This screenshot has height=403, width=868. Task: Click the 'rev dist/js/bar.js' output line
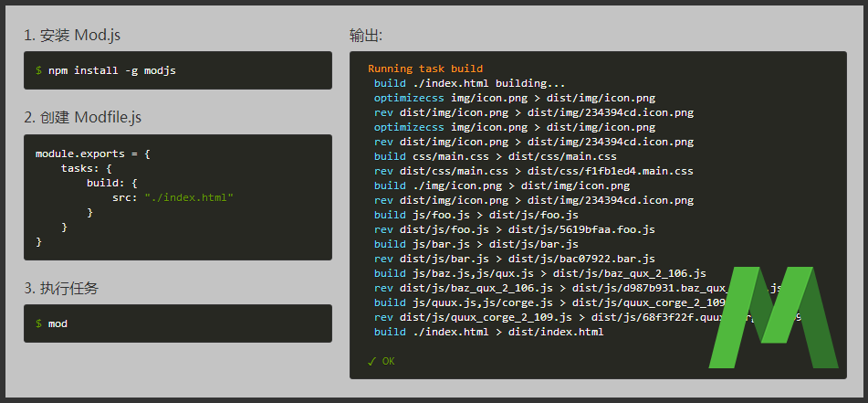point(514,259)
